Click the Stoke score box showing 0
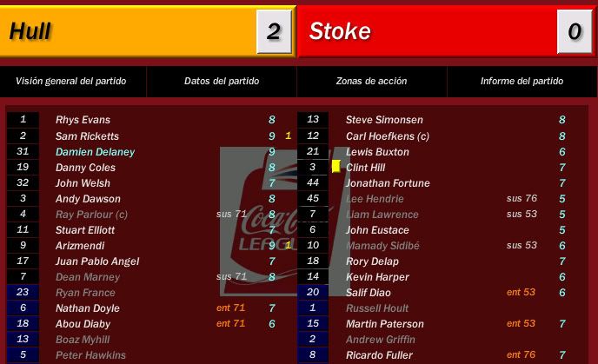Viewport: 598px width, 364px height. pyautogui.click(x=575, y=31)
